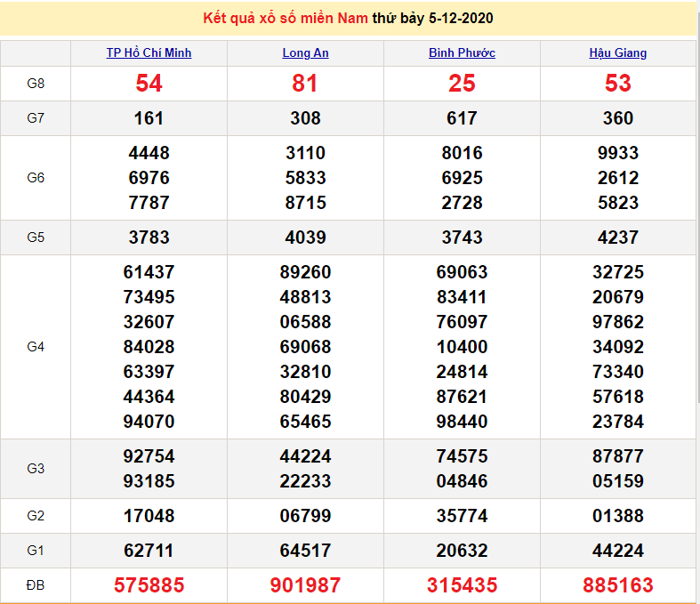Select Long An G8 number 81
The image size is (700, 604).
click(305, 84)
